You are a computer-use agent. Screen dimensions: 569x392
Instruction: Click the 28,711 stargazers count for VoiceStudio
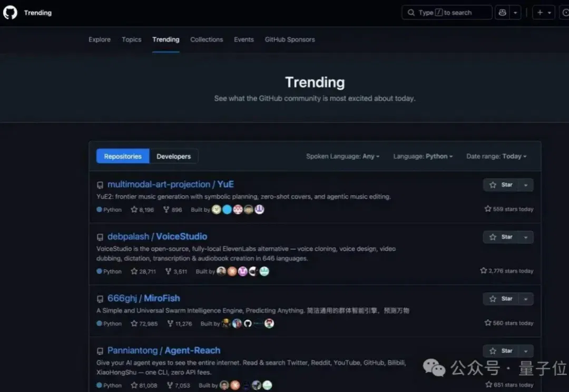tap(143, 271)
